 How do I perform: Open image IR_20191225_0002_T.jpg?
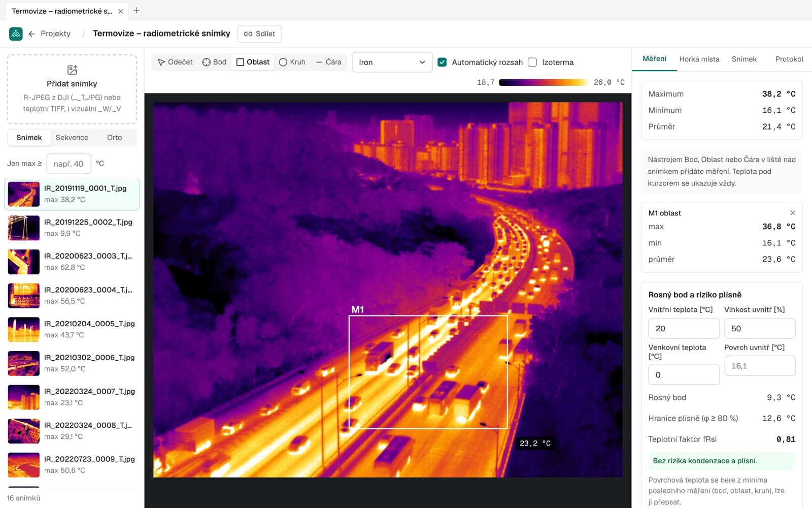point(72,228)
